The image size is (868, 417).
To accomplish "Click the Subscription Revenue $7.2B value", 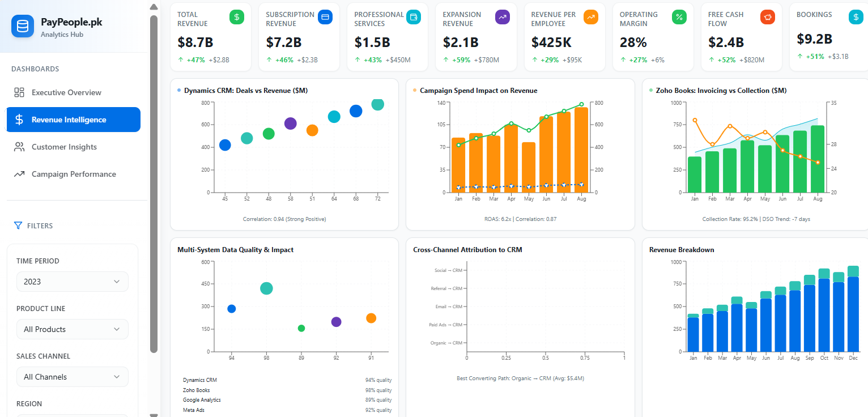I will click(x=283, y=42).
